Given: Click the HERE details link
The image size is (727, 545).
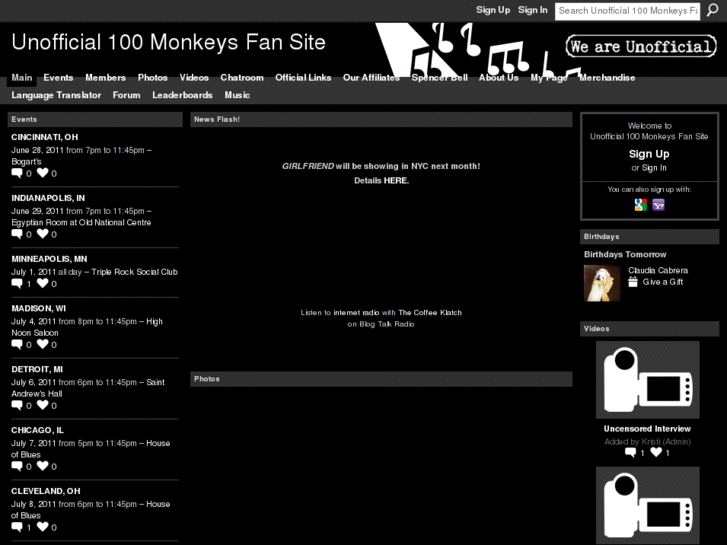Looking at the screenshot, I should [395, 180].
